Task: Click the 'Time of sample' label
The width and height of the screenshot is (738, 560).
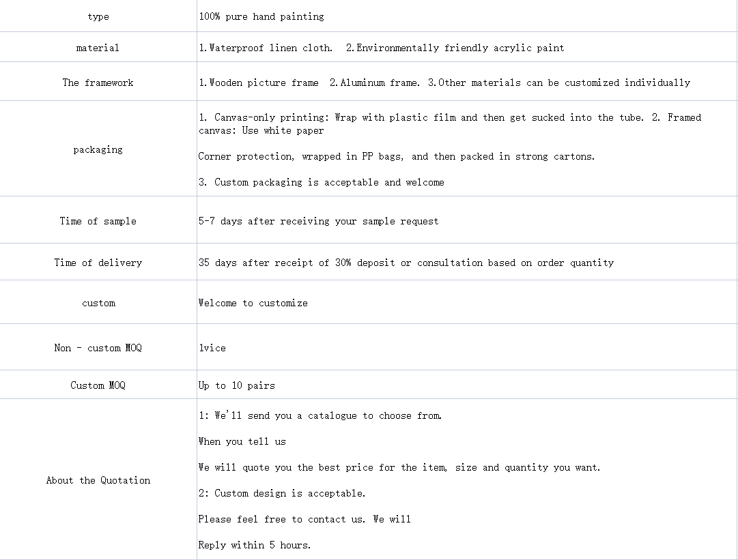Action: (x=98, y=221)
